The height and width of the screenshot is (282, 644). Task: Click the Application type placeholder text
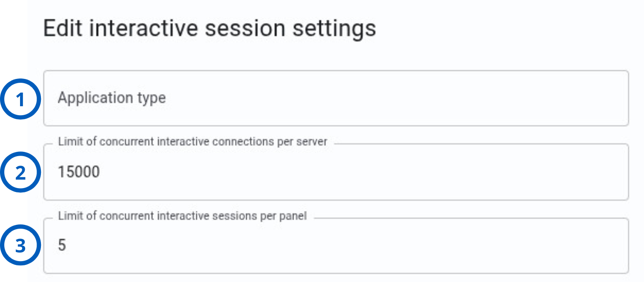pos(112,98)
